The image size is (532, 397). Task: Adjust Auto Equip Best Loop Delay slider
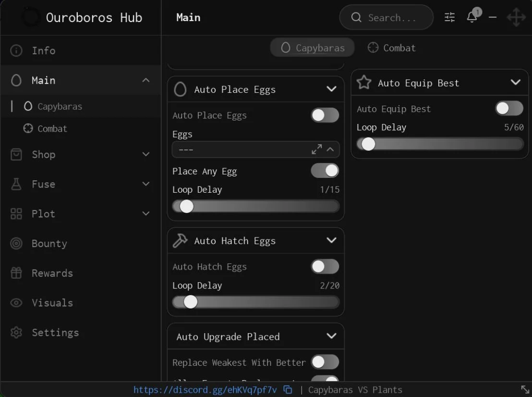click(x=440, y=144)
